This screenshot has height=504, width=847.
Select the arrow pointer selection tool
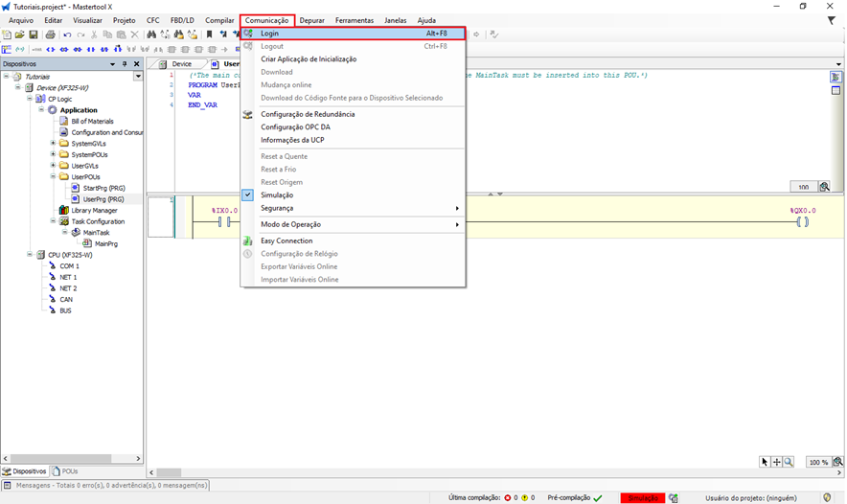click(x=765, y=462)
